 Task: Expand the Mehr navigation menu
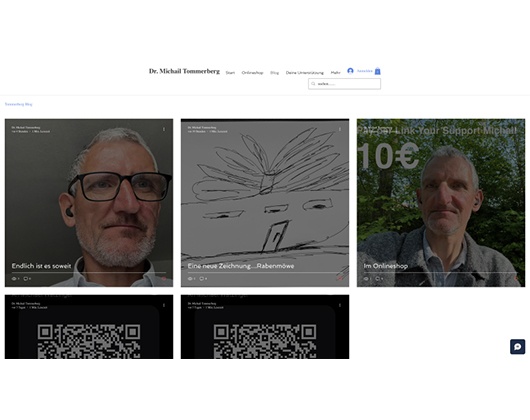(x=335, y=73)
